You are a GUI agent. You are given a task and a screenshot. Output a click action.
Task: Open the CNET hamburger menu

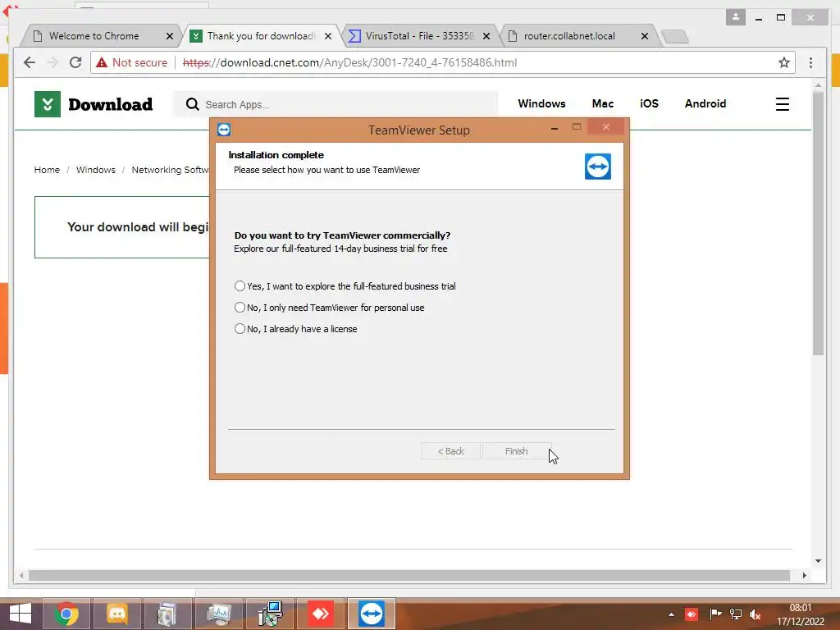[782, 104]
